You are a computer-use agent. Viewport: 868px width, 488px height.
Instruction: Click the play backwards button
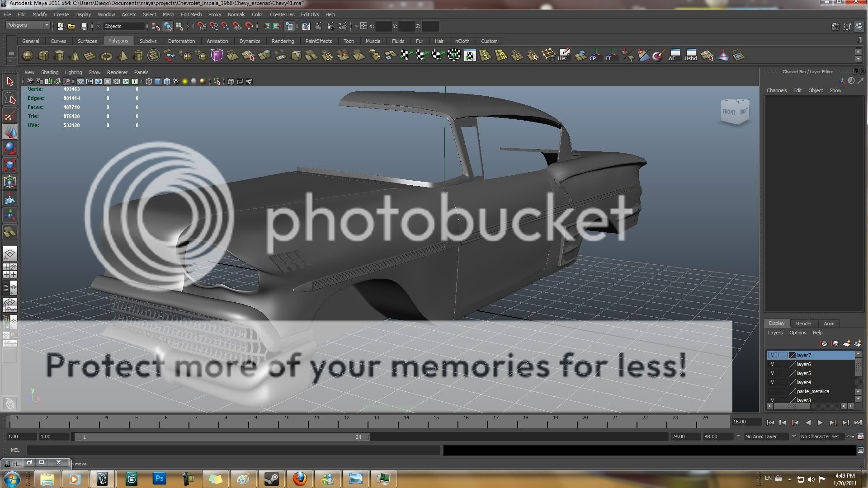[808, 422]
